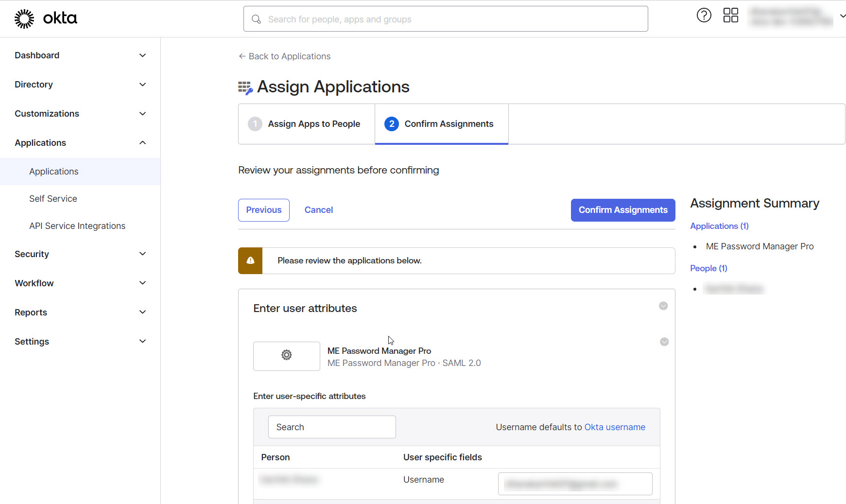The image size is (846, 504).
Task: Collapse the ME Password Manager Pro row
Action: [x=664, y=342]
